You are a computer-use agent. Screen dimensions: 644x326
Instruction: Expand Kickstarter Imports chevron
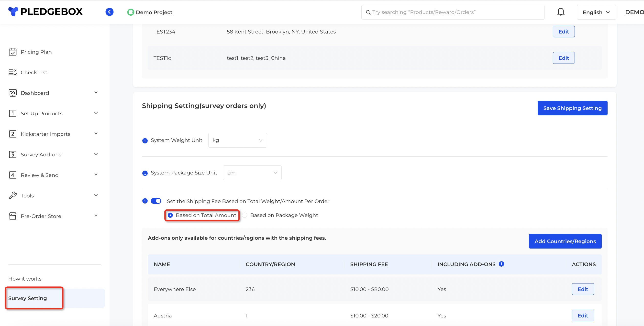(96, 134)
